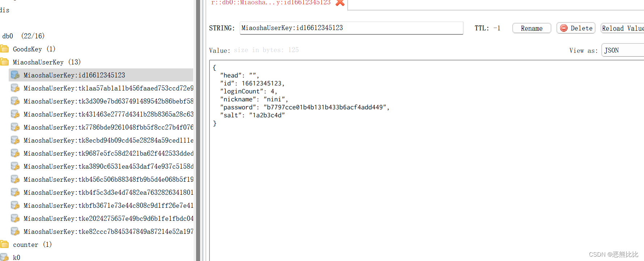Viewport: 644px width, 261px height.
Task: Click key icon beside tk431463e2777d entry
Action: [15, 114]
